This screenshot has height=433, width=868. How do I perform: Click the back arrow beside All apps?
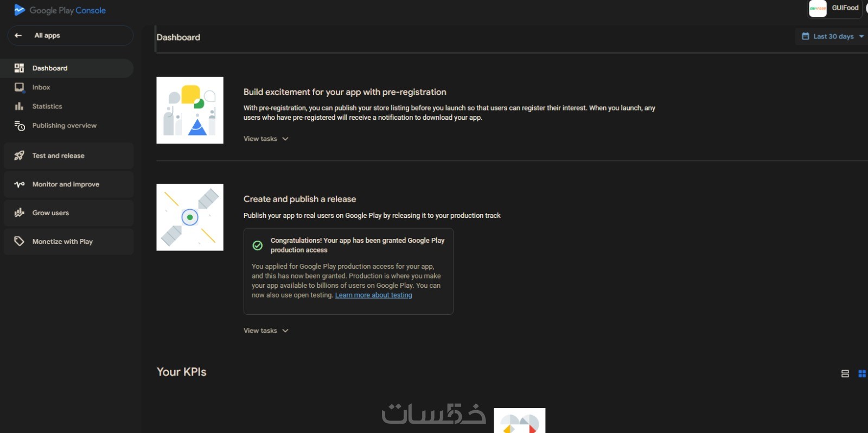(18, 35)
